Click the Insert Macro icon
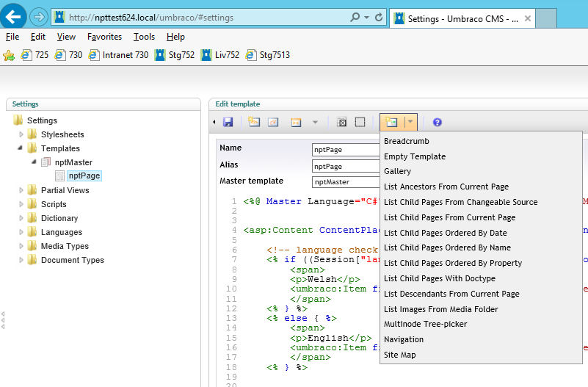 [x=296, y=122]
